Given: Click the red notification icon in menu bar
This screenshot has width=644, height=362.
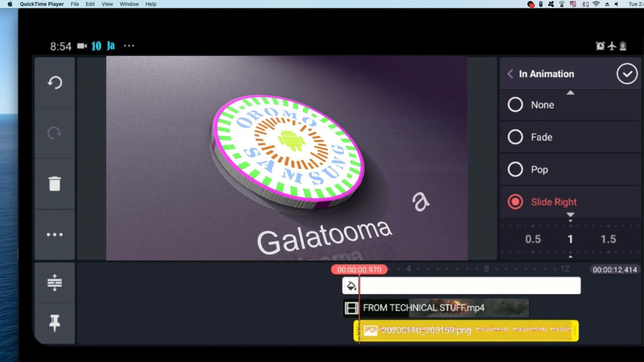Looking at the screenshot, I should click(x=531, y=4).
